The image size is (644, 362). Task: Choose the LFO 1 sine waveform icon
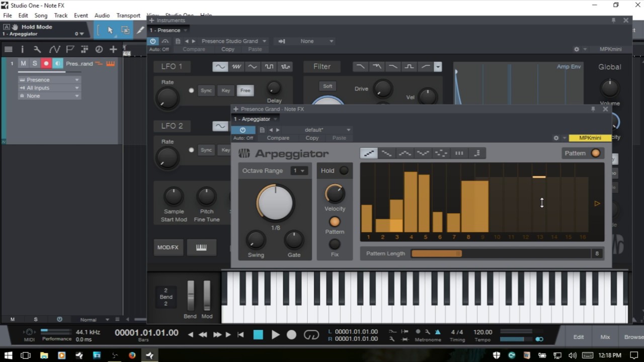pos(220,66)
